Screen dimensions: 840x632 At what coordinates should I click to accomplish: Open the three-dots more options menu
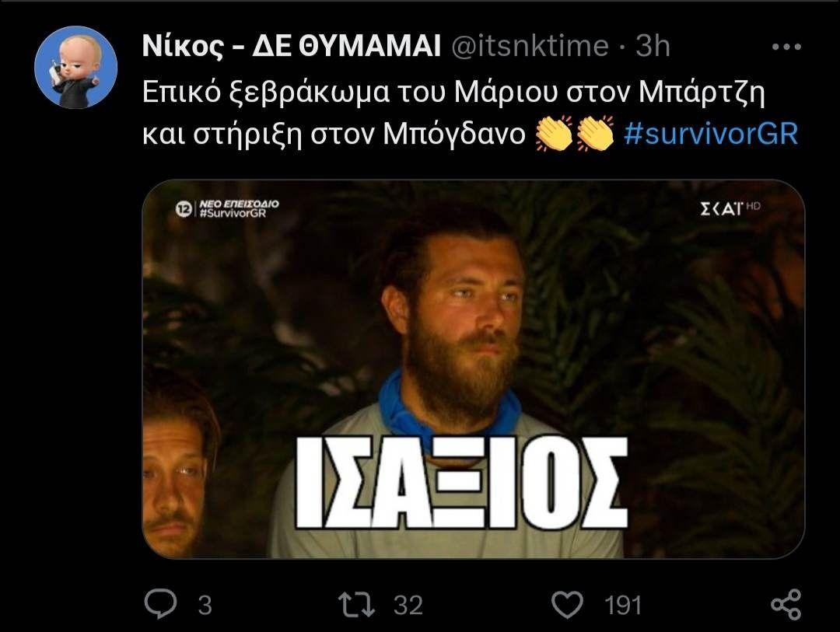[x=786, y=47]
